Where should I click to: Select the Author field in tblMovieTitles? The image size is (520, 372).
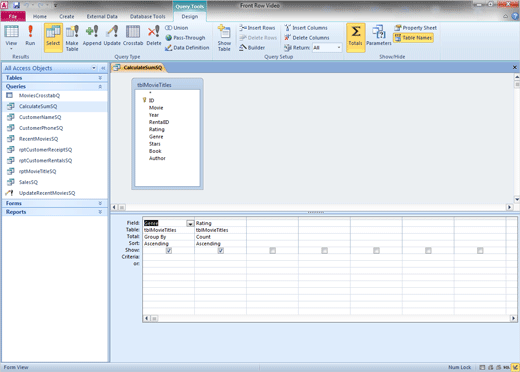point(157,158)
